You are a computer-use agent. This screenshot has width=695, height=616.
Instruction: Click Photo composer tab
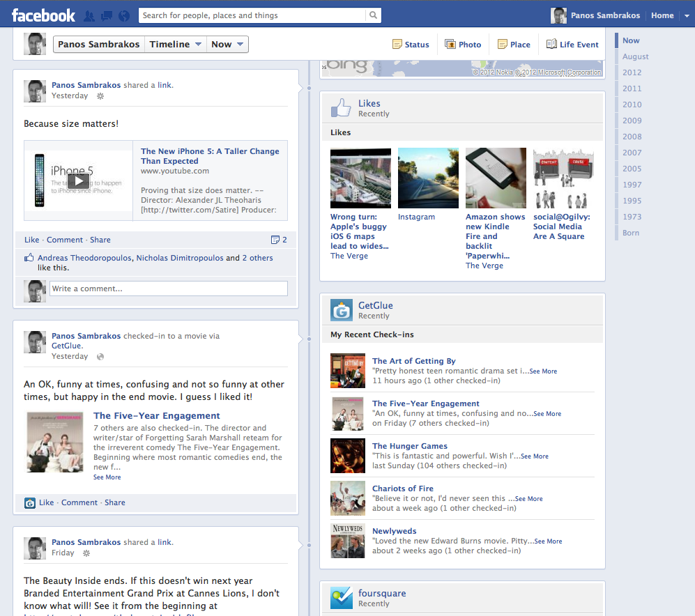pyautogui.click(x=463, y=45)
